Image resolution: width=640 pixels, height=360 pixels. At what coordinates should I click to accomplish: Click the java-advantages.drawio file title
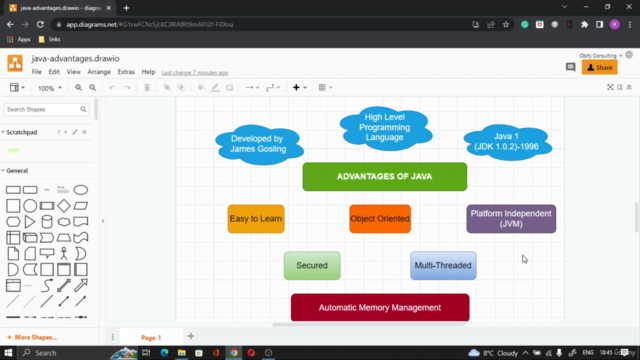[x=76, y=58]
